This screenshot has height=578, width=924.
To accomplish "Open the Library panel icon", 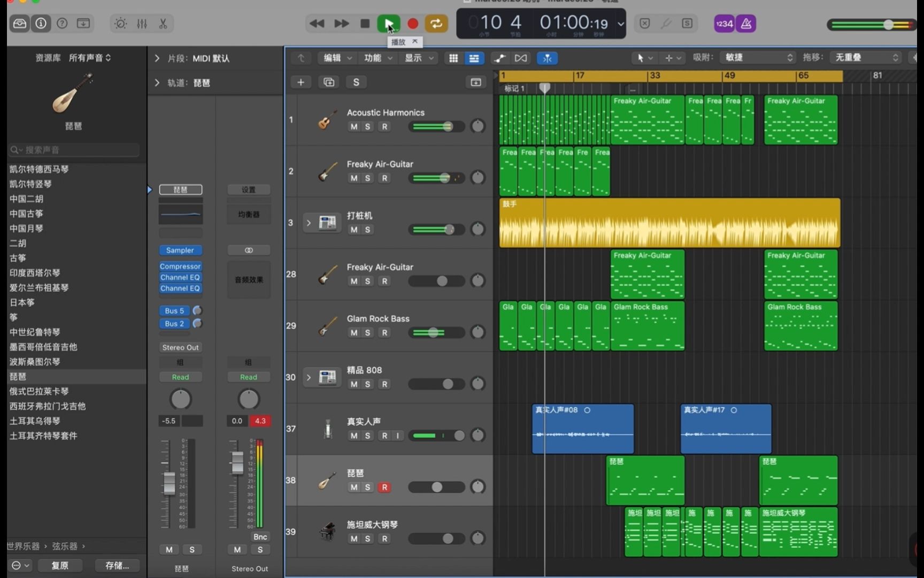I will [x=20, y=24].
